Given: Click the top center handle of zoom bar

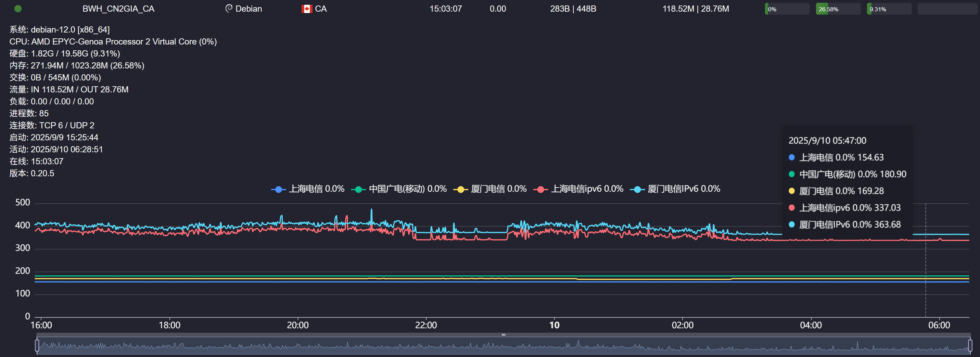Looking at the screenshot, I should pyautogui.click(x=503, y=335).
